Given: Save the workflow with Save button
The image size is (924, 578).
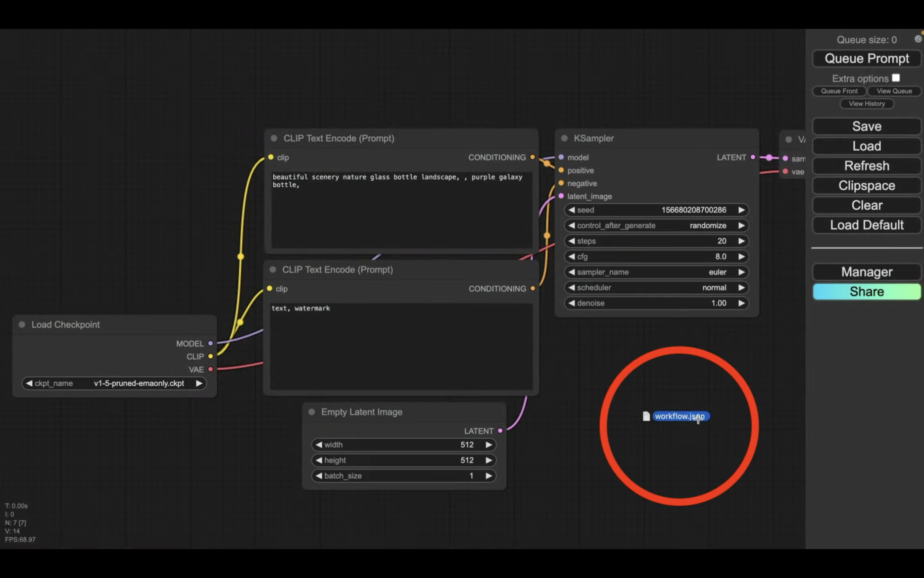Looking at the screenshot, I should [x=867, y=127].
